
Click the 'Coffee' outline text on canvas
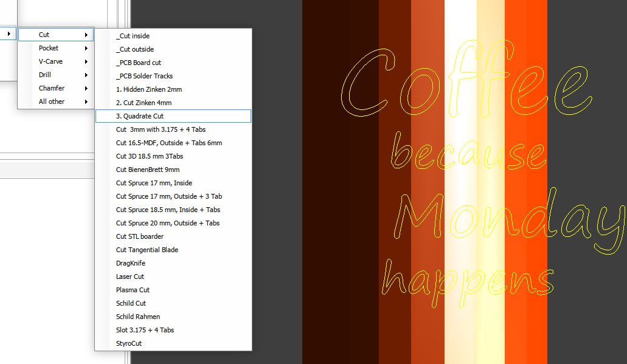click(466, 78)
